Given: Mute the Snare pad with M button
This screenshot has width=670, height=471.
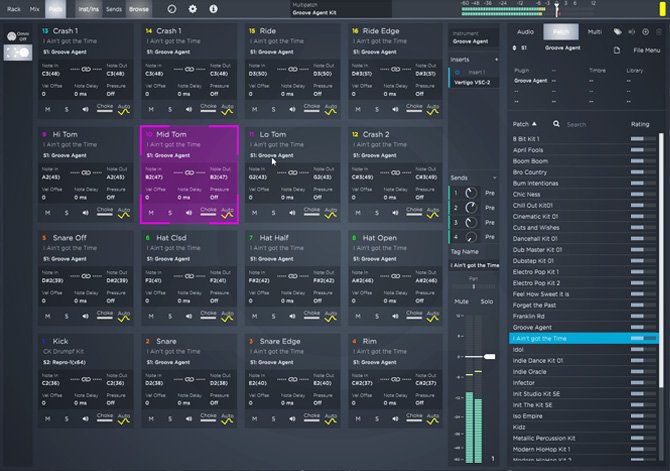Looking at the screenshot, I should [x=150, y=419].
